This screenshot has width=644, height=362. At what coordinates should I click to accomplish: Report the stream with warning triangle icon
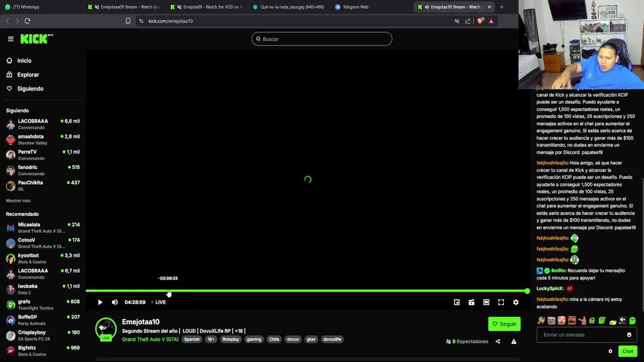coord(514,341)
